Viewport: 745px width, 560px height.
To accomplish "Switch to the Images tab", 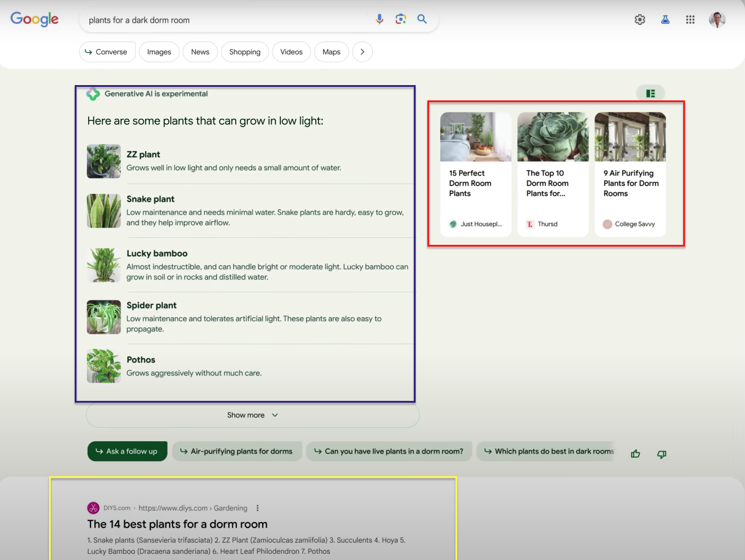I will (x=159, y=52).
